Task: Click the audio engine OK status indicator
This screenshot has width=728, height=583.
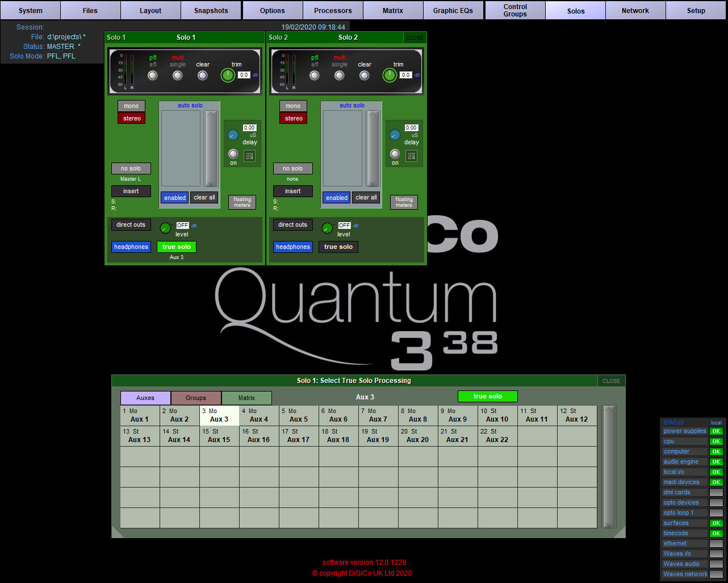Action: tap(717, 462)
